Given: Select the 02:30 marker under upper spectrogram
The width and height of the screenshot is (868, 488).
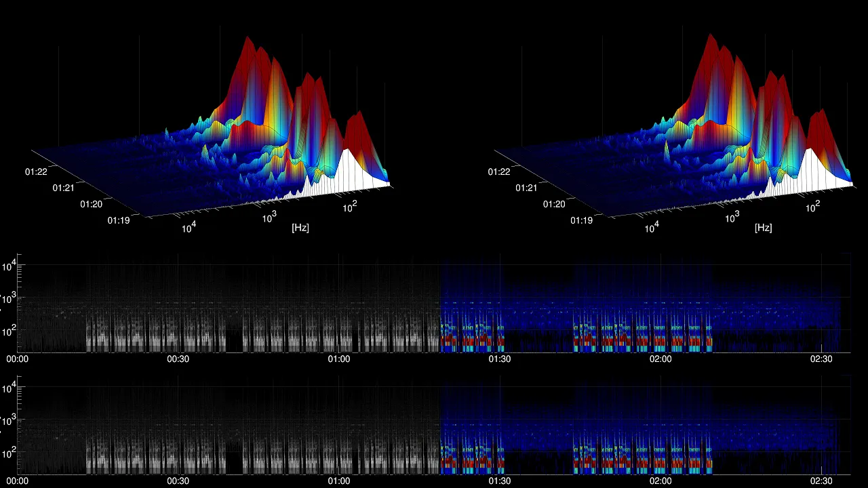Looking at the screenshot, I should [821, 359].
